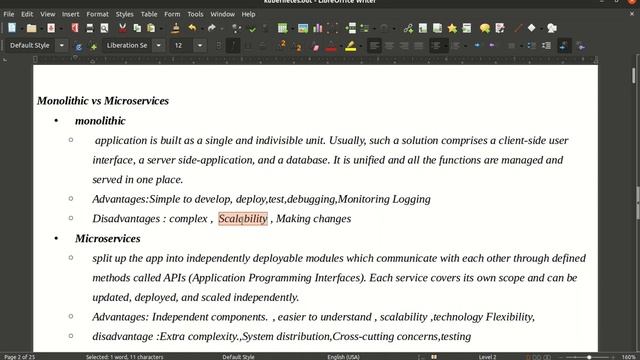Insert a hyperlink with the link icon
640x360 pixels.
(408, 28)
